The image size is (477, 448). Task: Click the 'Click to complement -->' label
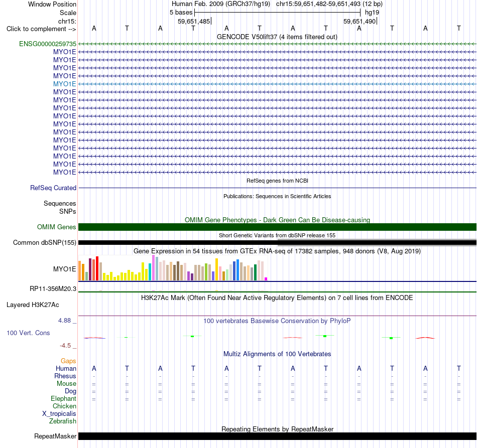tap(41, 29)
